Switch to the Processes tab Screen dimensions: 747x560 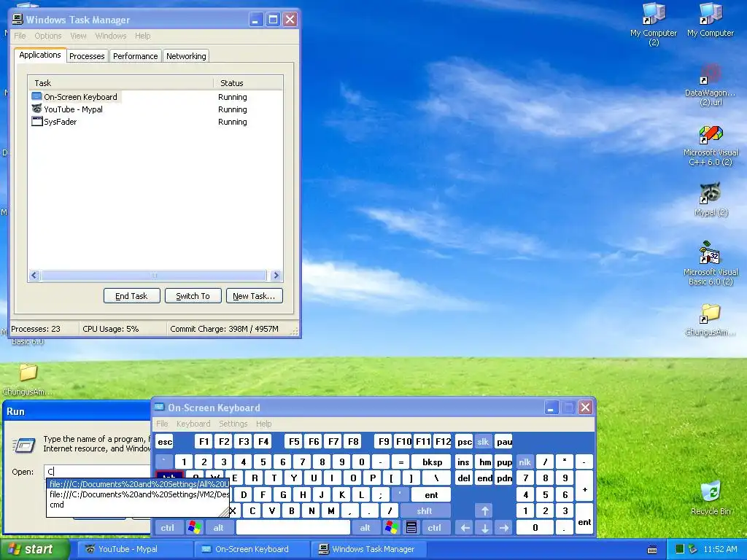point(87,55)
